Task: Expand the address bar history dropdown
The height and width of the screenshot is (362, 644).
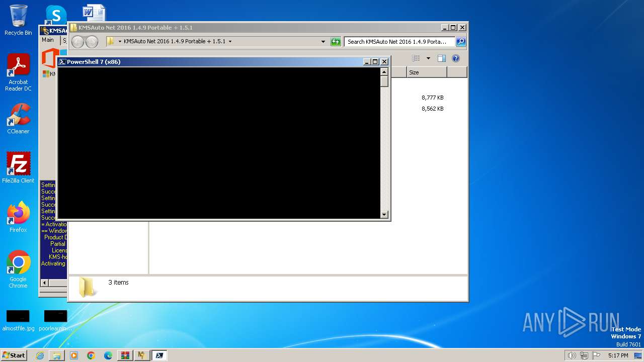Action: point(323,42)
